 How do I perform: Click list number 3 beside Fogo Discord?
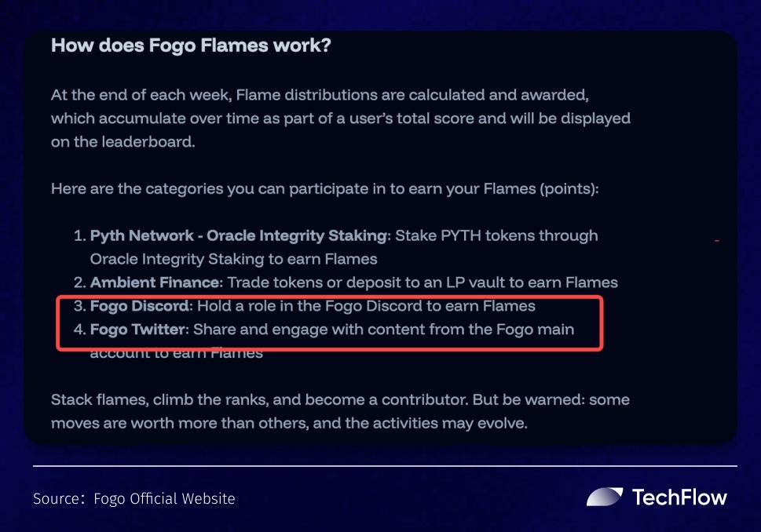(x=79, y=306)
